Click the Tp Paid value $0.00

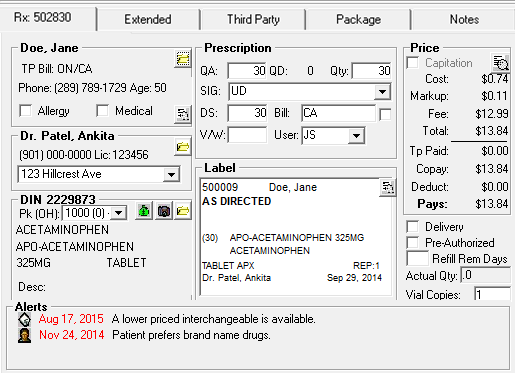495,151
